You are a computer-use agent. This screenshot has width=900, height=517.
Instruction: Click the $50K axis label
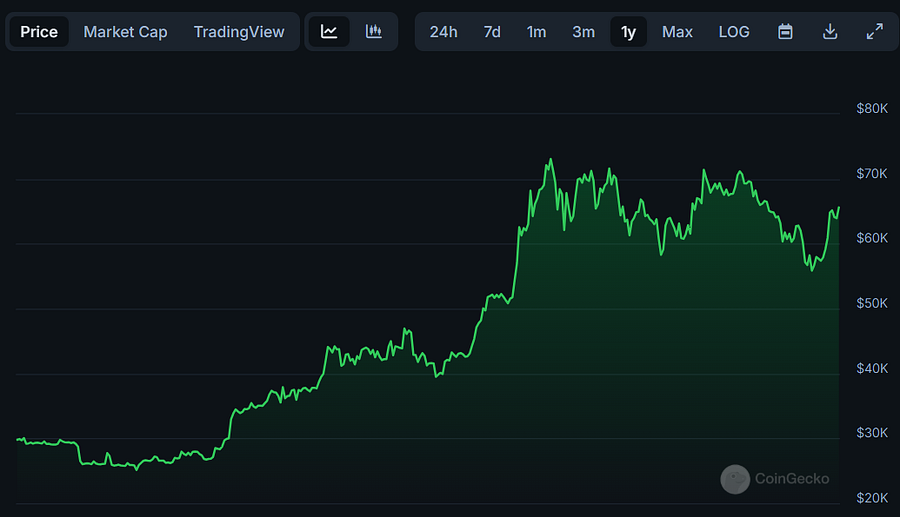coord(872,303)
